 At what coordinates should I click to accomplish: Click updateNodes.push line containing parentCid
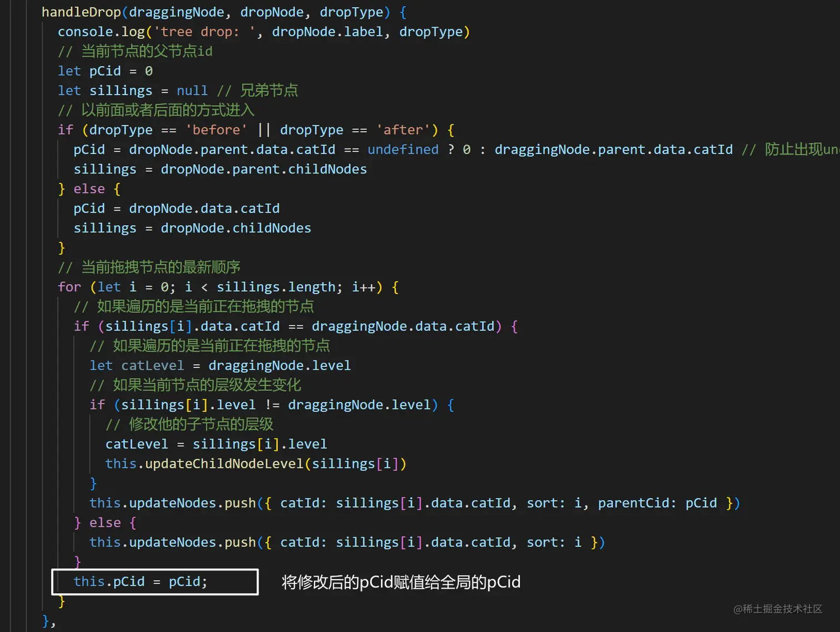pyautogui.click(x=414, y=503)
